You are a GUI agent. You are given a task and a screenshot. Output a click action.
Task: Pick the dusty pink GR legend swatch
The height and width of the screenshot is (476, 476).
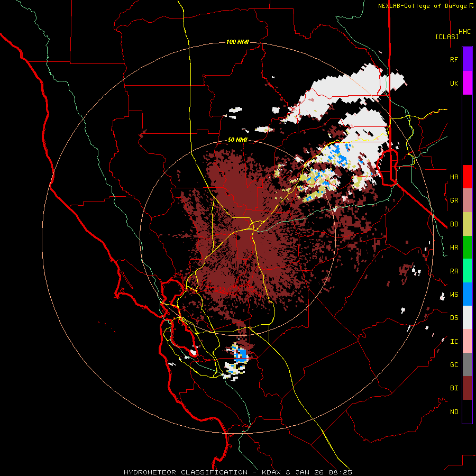pyautogui.click(x=467, y=200)
